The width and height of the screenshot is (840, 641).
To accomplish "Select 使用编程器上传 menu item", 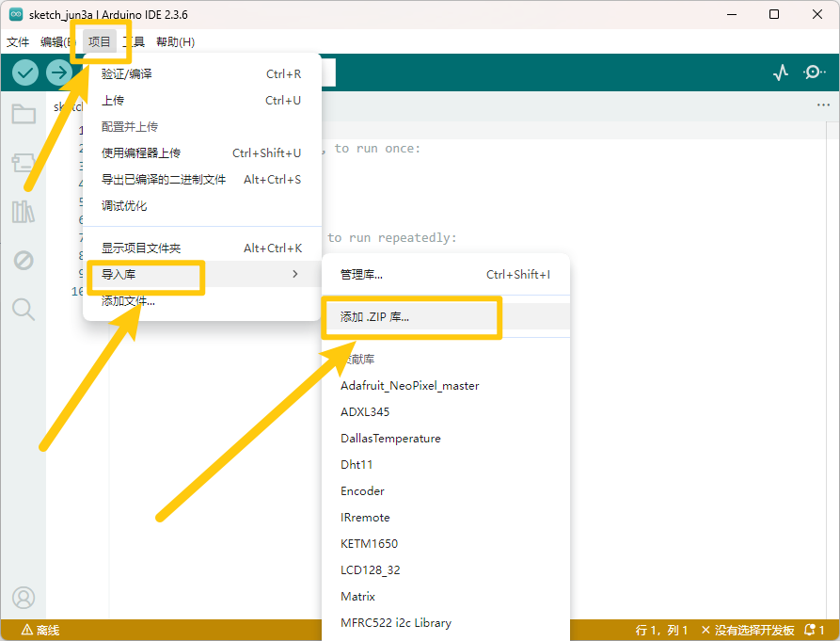I will pyautogui.click(x=202, y=152).
